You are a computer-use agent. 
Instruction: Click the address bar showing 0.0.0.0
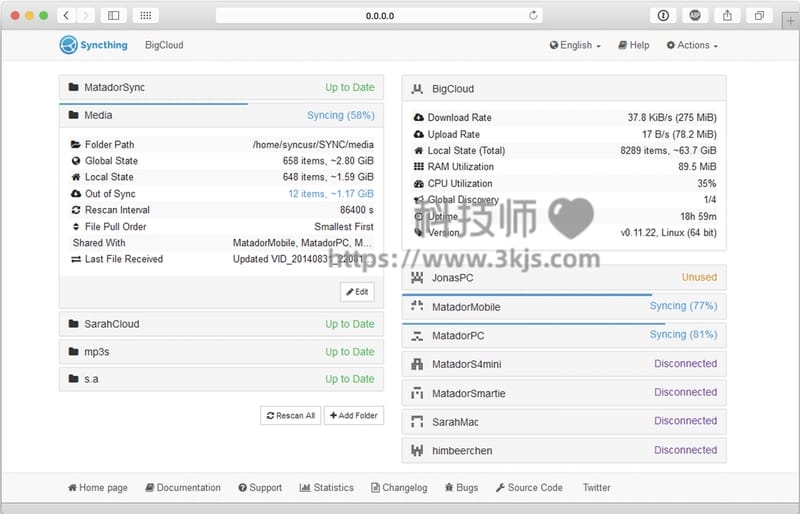(x=379, y=15)
